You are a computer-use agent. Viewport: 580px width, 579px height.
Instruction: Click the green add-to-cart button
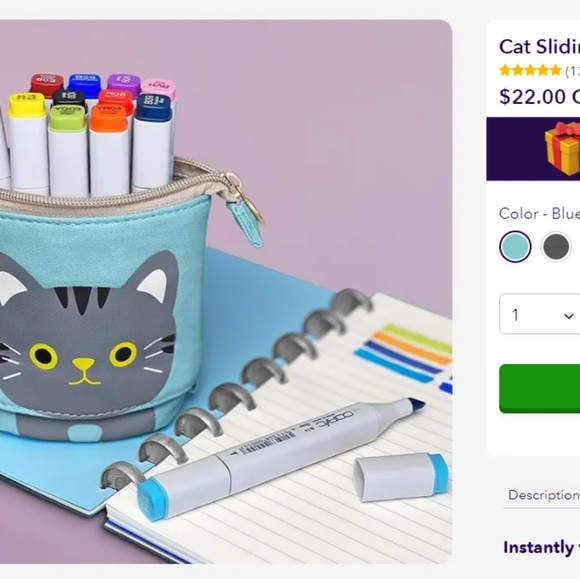pos(540,388)
